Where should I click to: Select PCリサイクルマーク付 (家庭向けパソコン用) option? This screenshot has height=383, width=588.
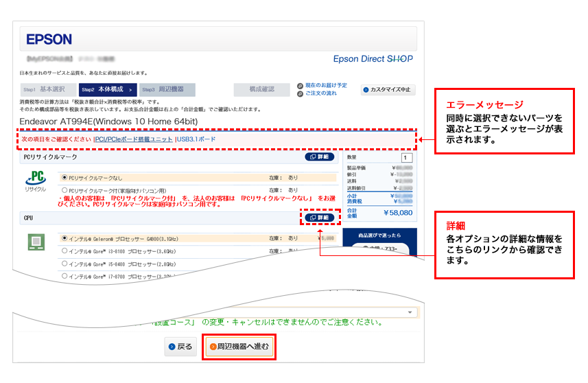(x=65, y=190)
